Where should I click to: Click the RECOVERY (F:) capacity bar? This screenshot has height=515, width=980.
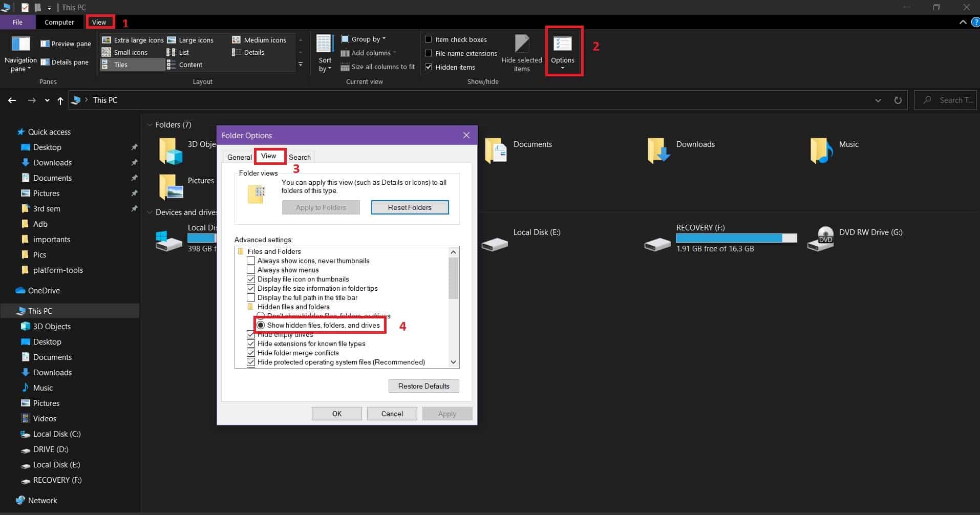736,238
